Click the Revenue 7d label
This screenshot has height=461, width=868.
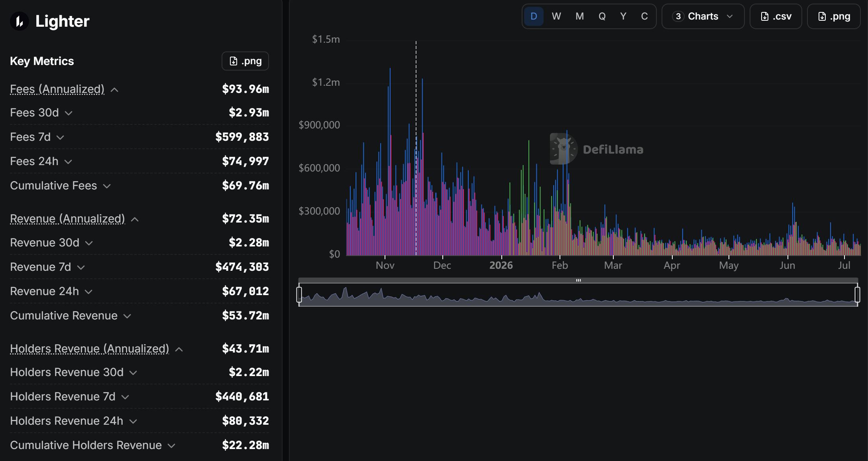pyautogui.click(x=40, y=267)
